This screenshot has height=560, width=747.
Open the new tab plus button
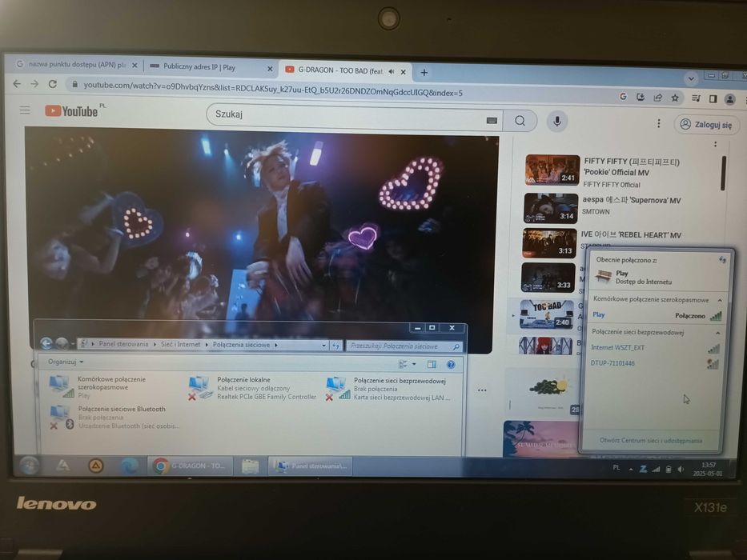pyautogui.click(x=424, y=72)
